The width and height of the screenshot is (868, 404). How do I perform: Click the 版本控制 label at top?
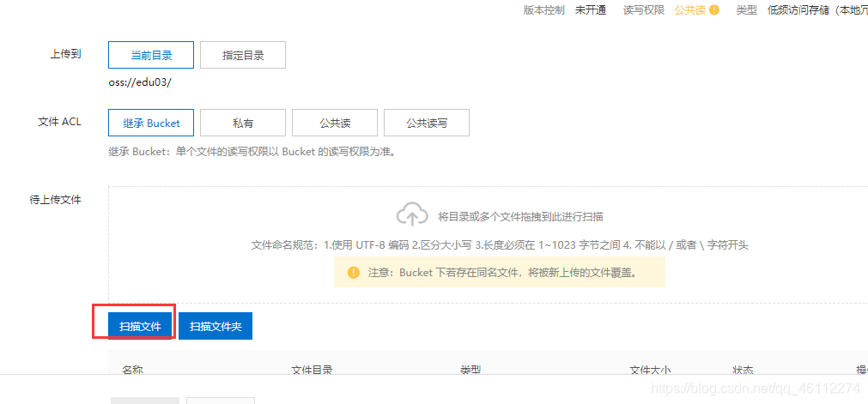coord(544,10)
